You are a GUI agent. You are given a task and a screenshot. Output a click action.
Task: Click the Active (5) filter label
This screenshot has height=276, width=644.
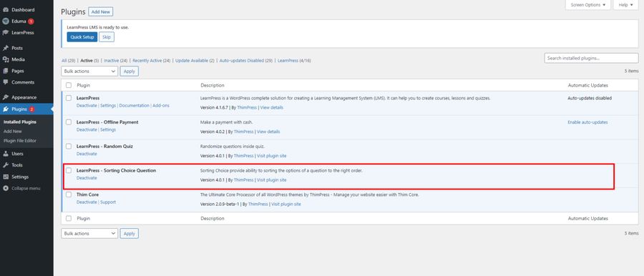(x=89, y=60)
